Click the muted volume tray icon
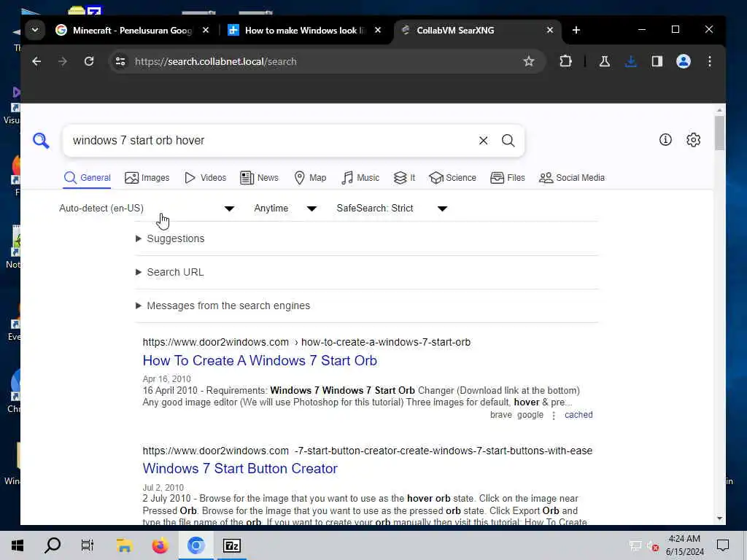This screenshot has width=747, height=560. coord(653,547)
